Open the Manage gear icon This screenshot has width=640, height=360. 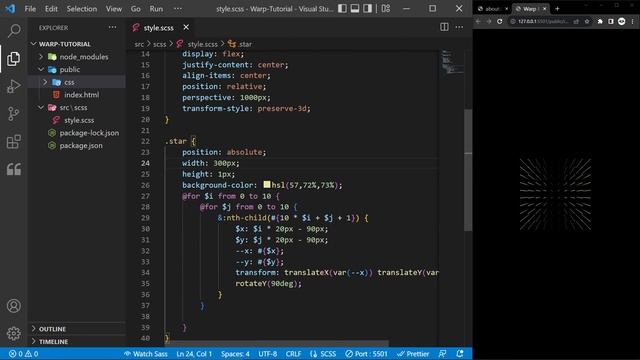(13, 333)
